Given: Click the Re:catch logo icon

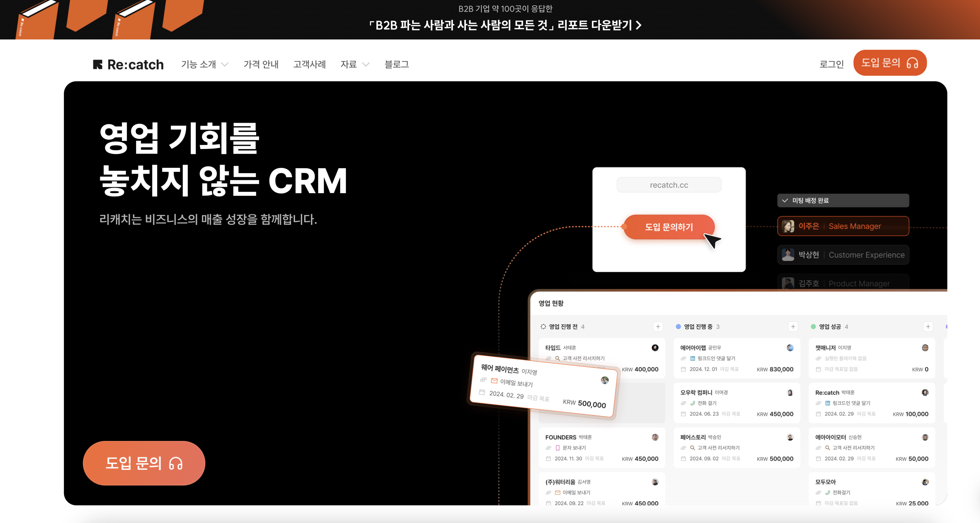Looking at the screenshot, I should tap(98, 65).
